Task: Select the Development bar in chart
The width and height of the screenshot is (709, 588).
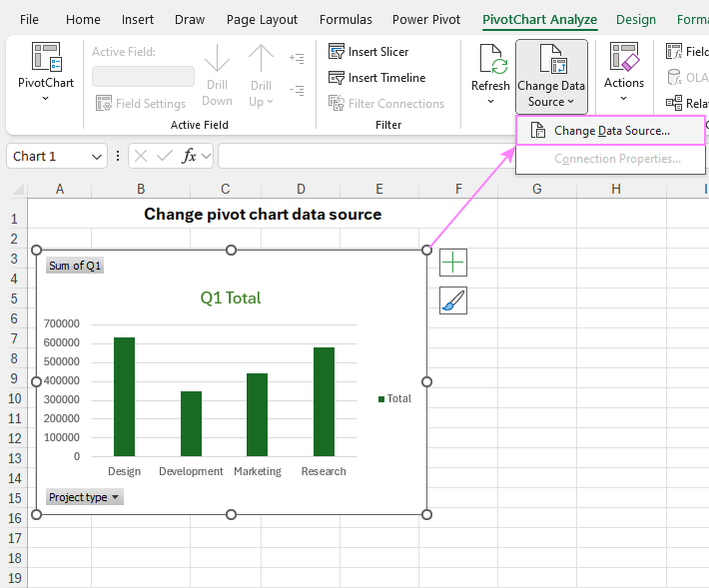Action: coord(191,424)
